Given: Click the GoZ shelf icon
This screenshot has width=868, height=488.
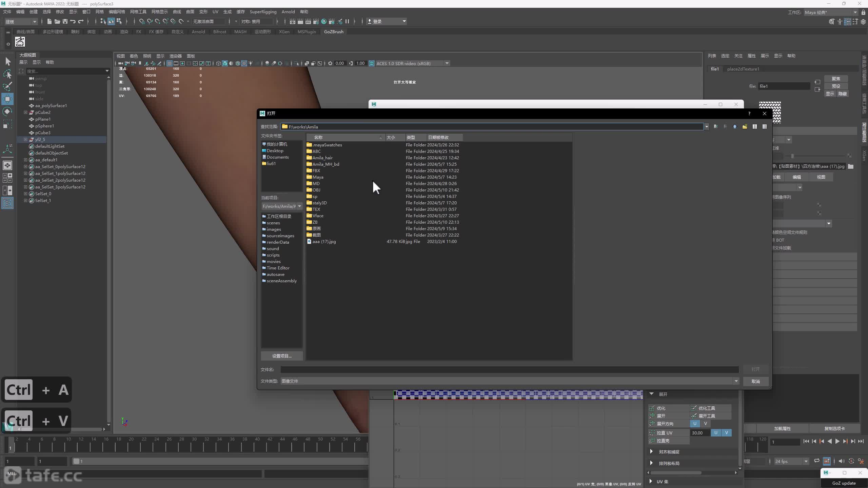Looking at the screenshot, I should tap(20, 42).
